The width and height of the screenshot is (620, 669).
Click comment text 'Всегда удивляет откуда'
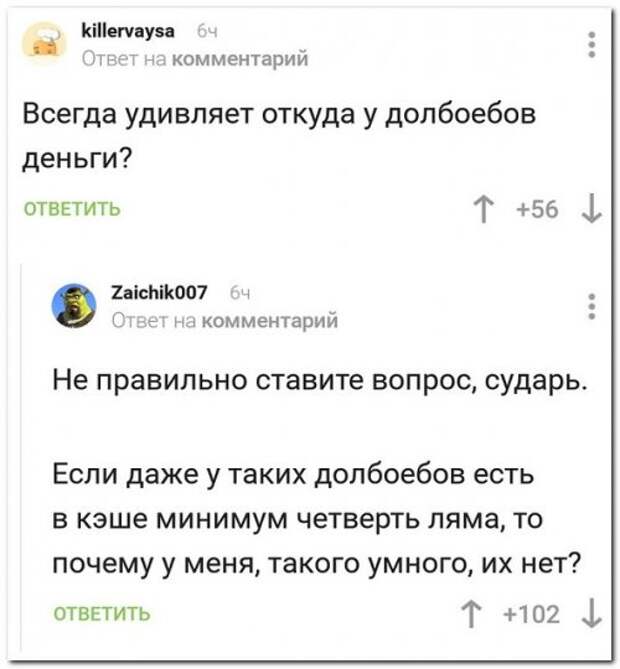[x=189, y=114]
